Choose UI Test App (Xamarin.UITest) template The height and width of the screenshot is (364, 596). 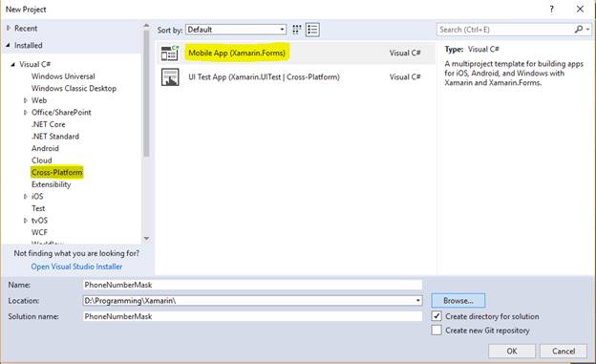pyautogui.click(x=296, y=76)
